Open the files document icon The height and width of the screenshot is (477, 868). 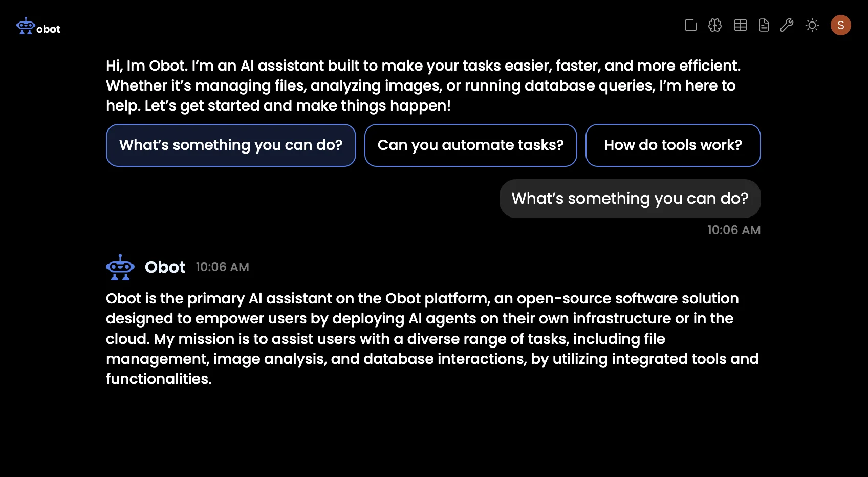tap(764, 25)
